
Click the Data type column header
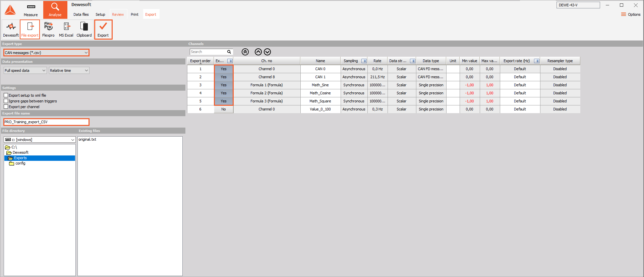click(431, 61)
